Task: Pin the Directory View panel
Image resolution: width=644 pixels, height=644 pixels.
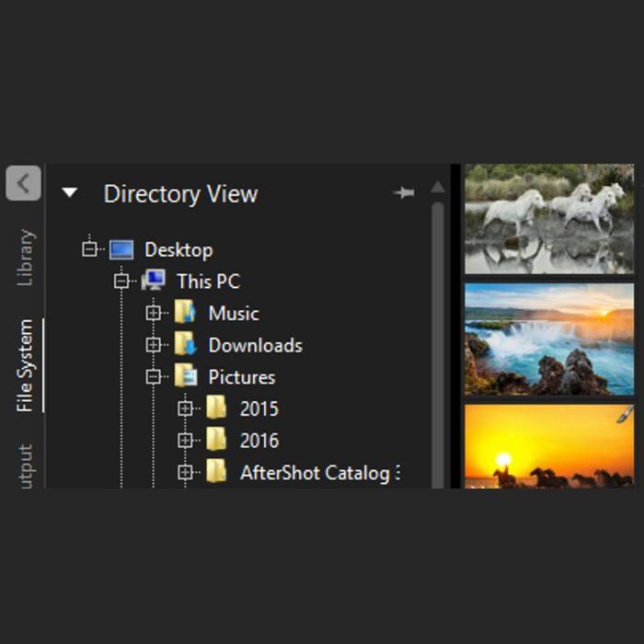Action: 403,193
